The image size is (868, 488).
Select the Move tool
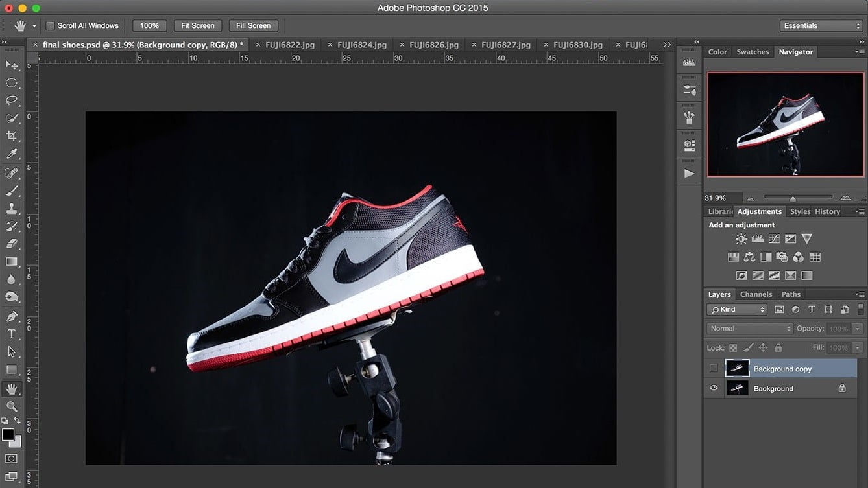pos(12,65)
